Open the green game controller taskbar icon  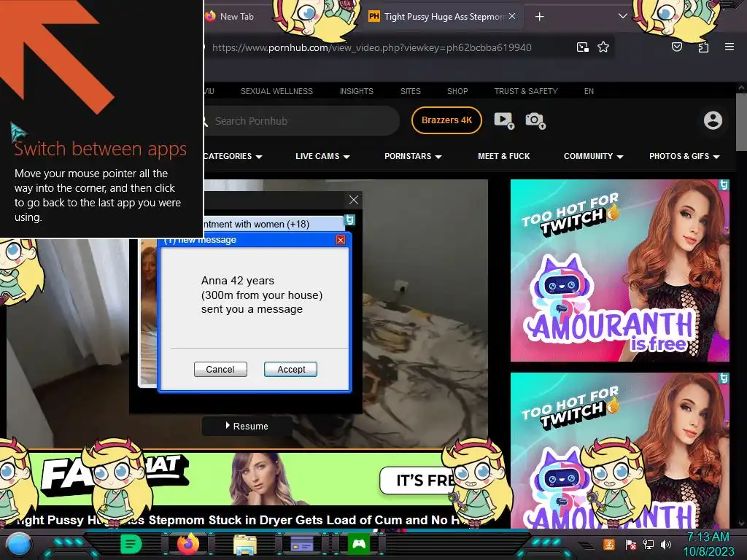[359, 544]
